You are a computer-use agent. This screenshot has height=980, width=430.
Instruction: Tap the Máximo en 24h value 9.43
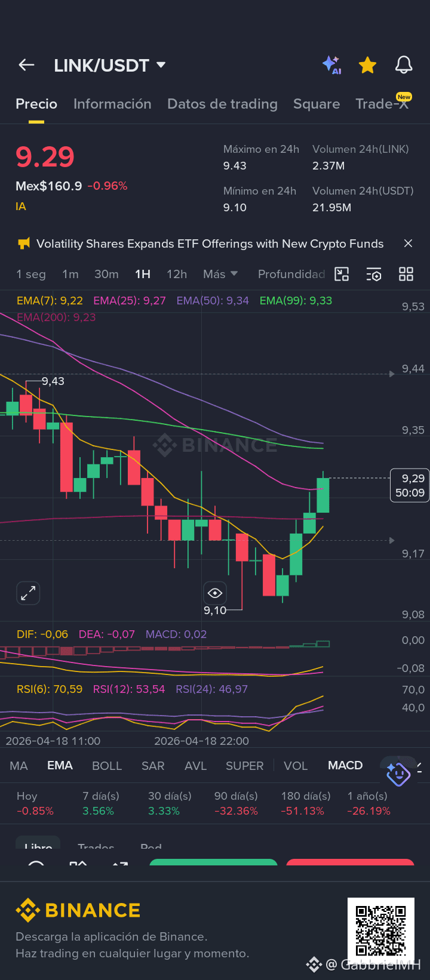[235, 166]
